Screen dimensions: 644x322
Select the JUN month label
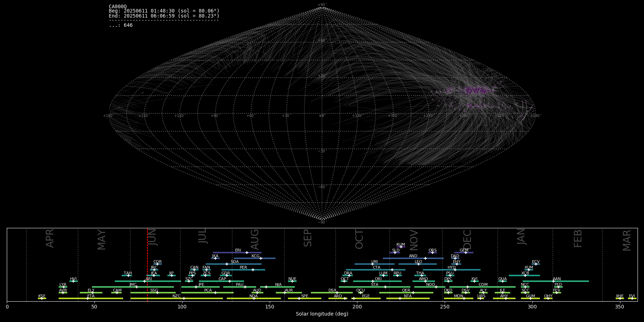[x=152, y=237]
